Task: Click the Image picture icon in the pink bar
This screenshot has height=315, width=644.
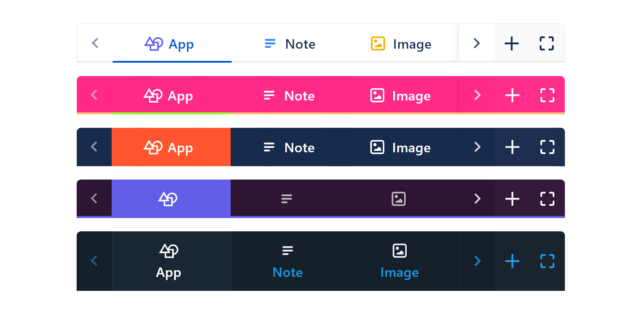Action: [x=377, y=95]
